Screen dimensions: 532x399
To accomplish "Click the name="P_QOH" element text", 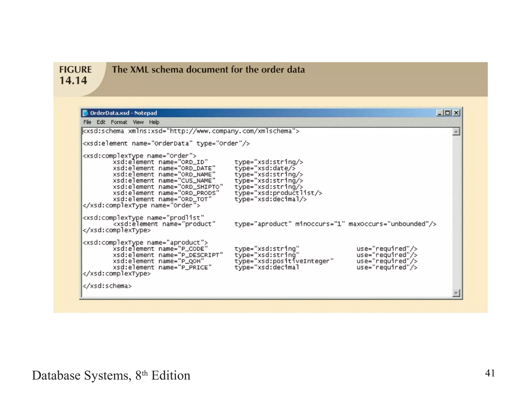I will (x=181, y=261).
